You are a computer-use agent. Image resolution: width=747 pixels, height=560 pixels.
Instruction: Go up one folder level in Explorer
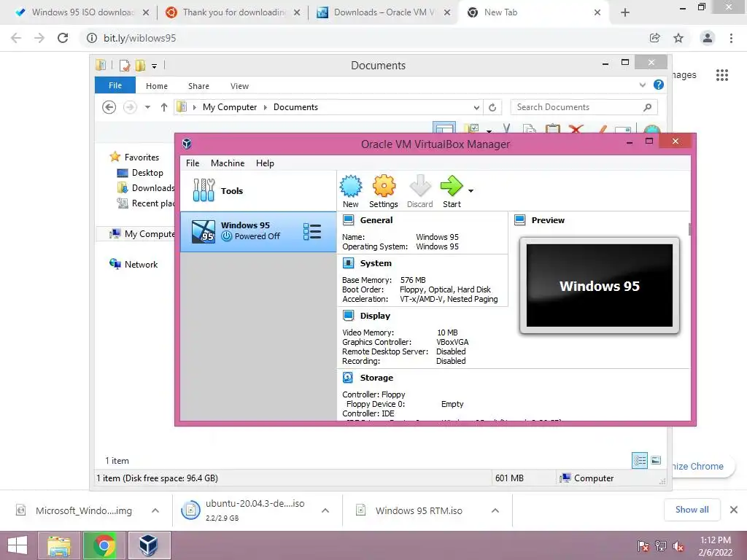(164, 107)
